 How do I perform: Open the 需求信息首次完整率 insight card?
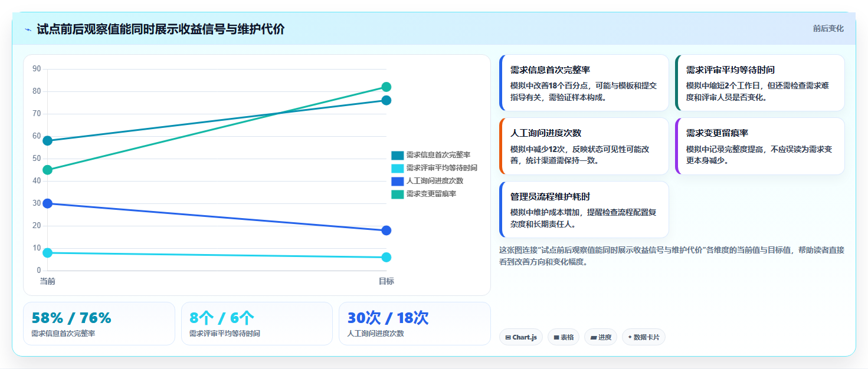(x=584, y=83)
